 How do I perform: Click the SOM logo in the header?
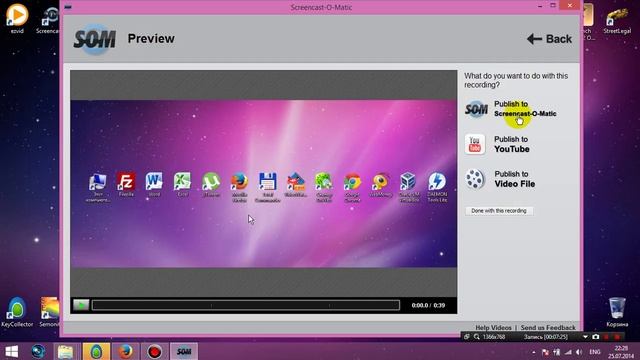[95, 39]
